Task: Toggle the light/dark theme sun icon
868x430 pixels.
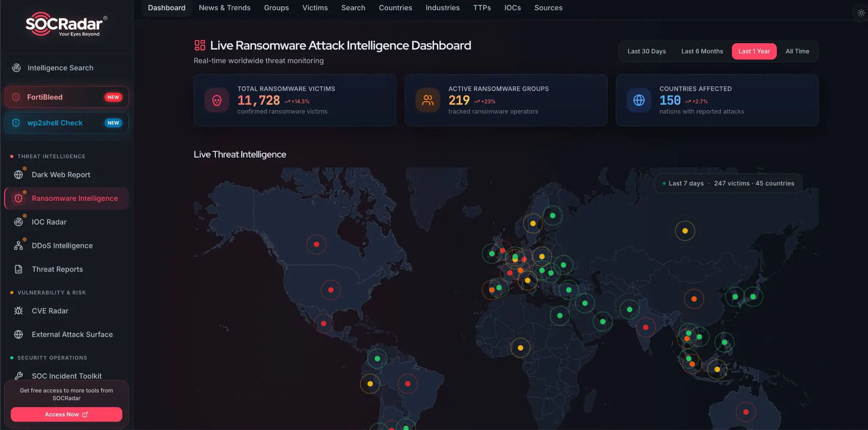Action: click(x=861, y=13)
